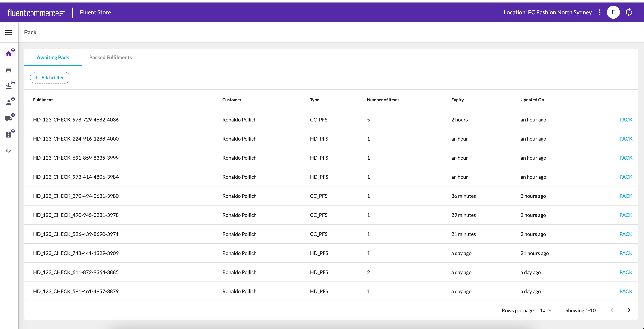Click PACK for fulfilment ending 4036

pyautogui.click(x=625, y=120)
